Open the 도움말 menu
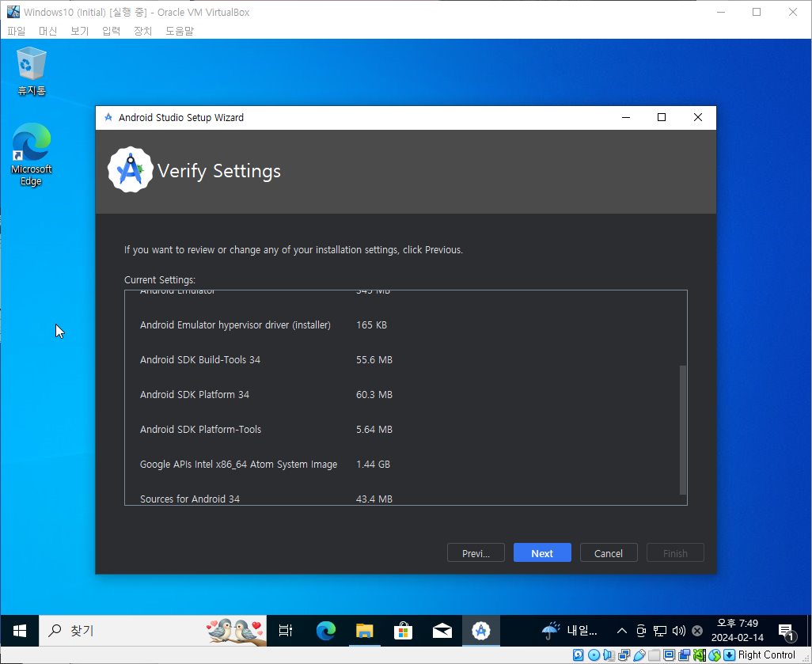The height and width of the screenshot is (664, 812). tap(179, 31)
